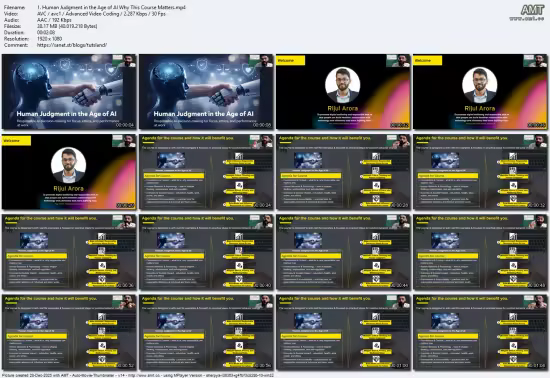The width and height of the screenshot is (550, 378).
Task: Click the 'Filename:' label
Action: (x=14, y=7)
